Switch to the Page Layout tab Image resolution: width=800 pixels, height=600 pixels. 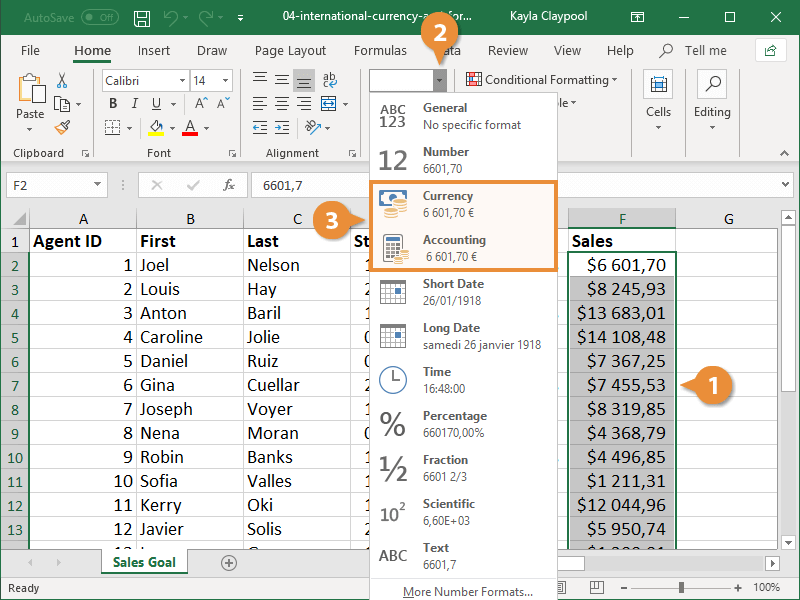[290, 51]
